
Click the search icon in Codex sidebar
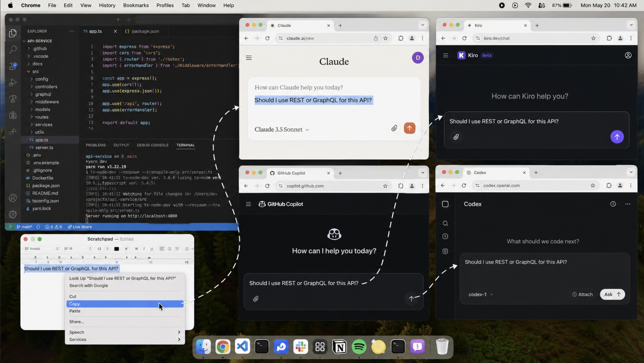[x=445, y=223]
